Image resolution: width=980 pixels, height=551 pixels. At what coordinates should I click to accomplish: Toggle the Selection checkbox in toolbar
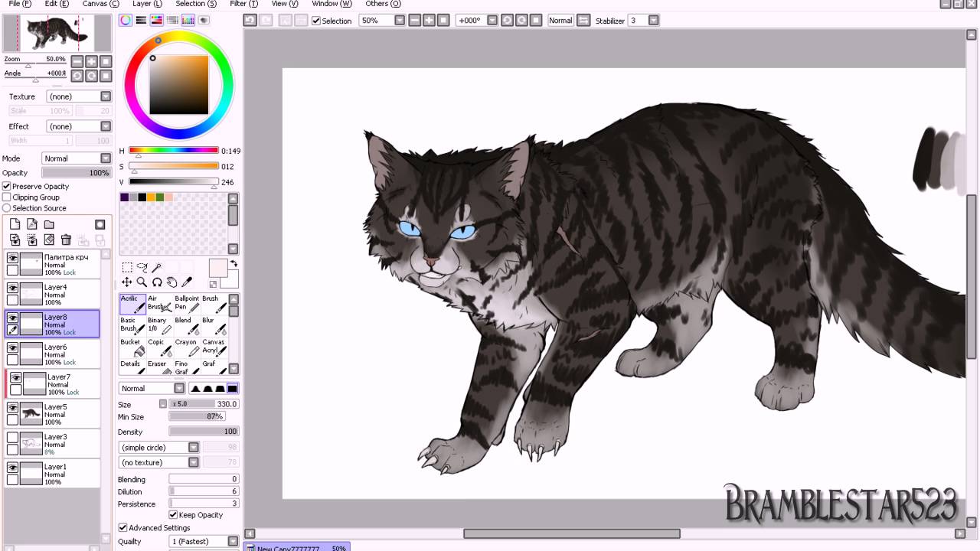[316, 21]
